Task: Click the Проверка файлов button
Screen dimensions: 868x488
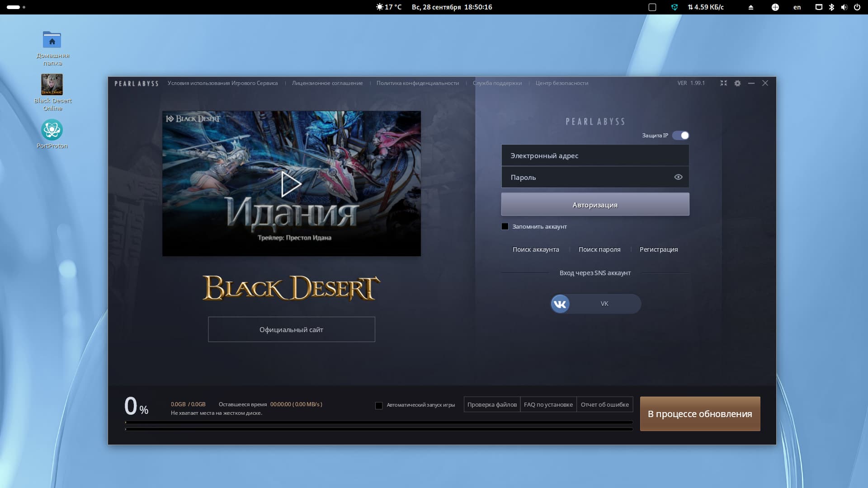Action: (x=492, y=404)
